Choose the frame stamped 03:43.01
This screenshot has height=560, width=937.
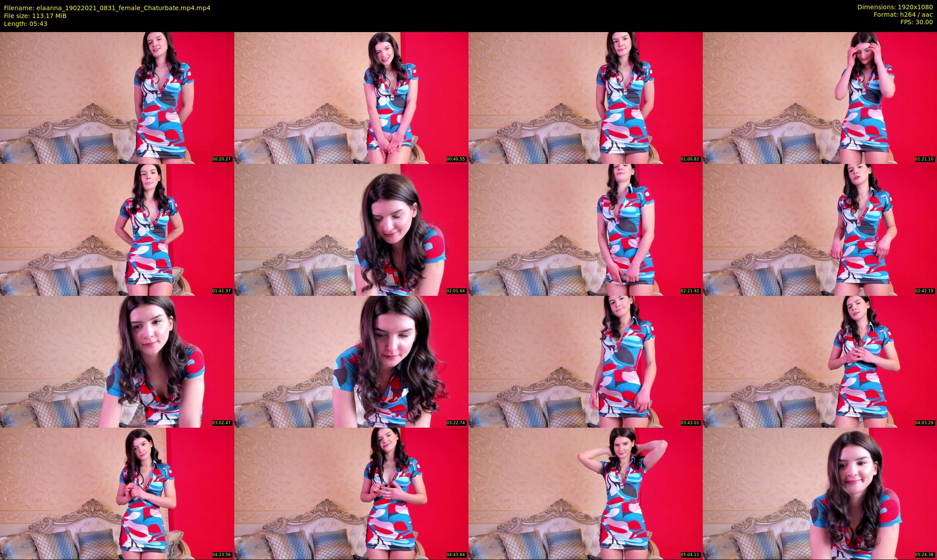(585, 361)
